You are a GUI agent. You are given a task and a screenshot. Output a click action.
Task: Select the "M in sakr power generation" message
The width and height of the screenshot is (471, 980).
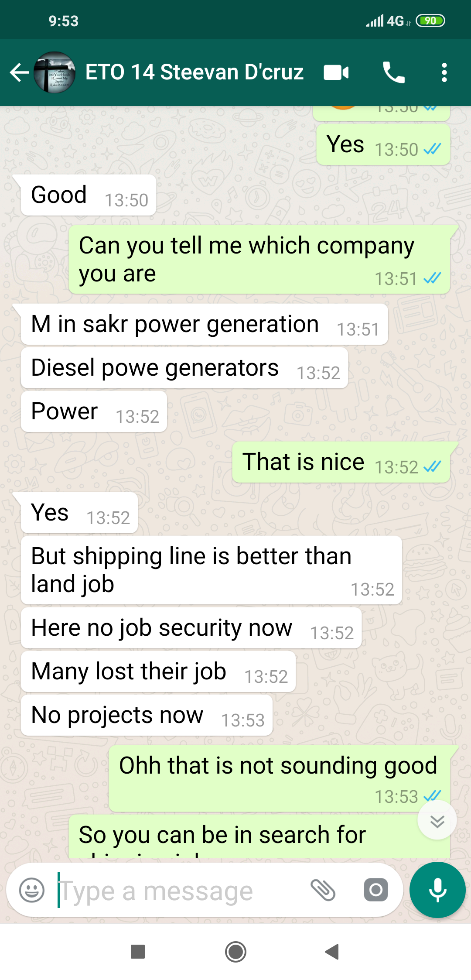(205, 324)
